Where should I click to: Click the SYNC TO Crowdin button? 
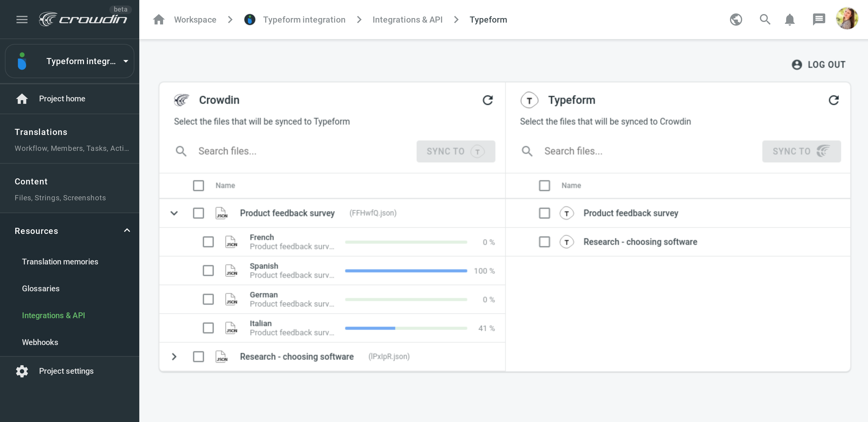click(x=801, y=151)
